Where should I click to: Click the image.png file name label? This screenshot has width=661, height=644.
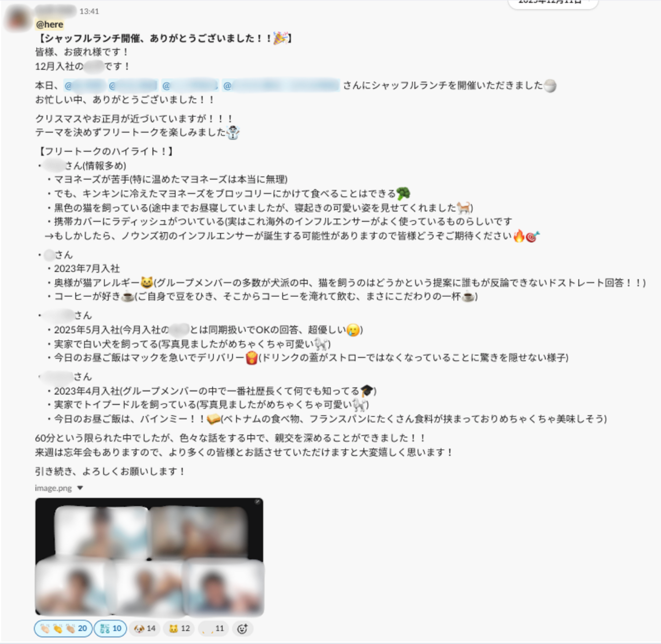53,488
